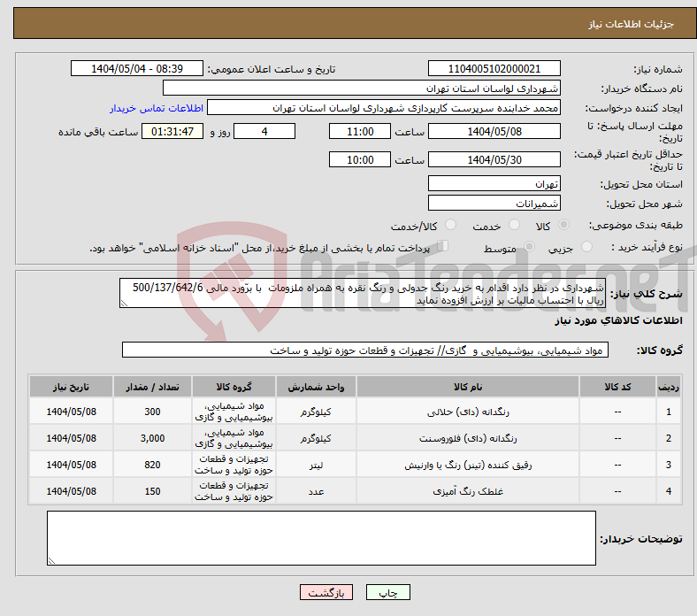The width and height of the screenshot is (697, 616).
Task: Click the استان محل تحویل field
Action: [x=494, y=184]
